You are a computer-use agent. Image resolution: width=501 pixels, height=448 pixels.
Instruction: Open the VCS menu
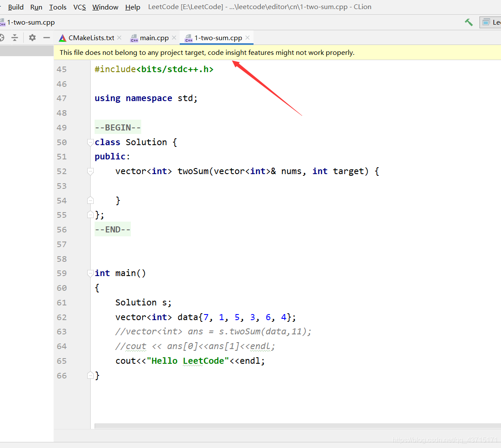coord(79,7)
